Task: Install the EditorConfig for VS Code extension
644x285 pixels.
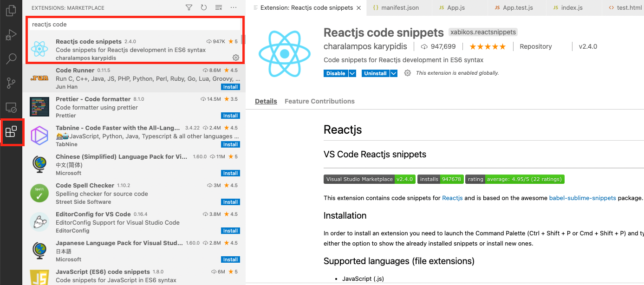Action: tap(230, 231)
